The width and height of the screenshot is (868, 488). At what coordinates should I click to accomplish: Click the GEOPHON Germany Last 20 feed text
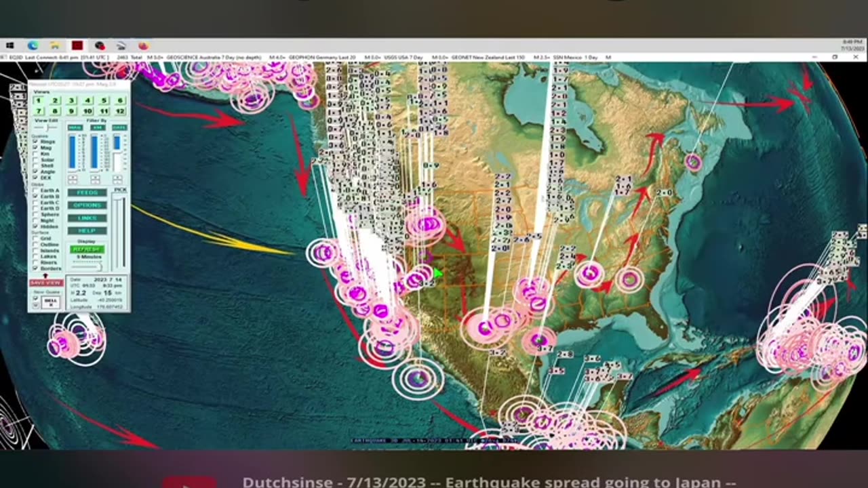[x=321, y=58]
